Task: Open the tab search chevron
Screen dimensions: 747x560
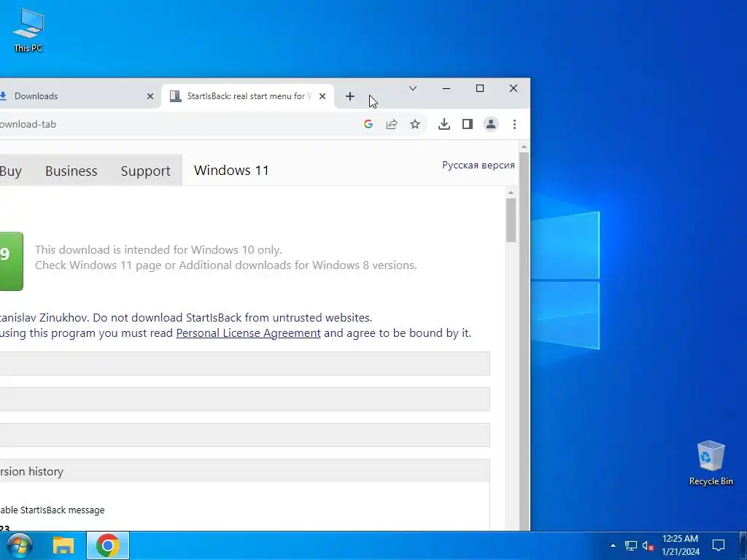Action: 413,88
